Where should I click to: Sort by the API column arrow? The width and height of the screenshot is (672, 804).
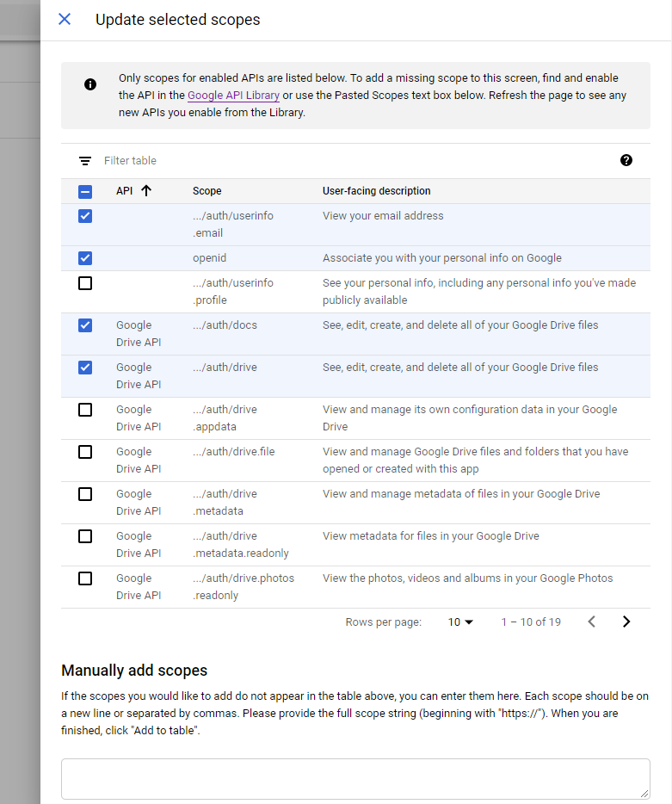pos(146,191)
